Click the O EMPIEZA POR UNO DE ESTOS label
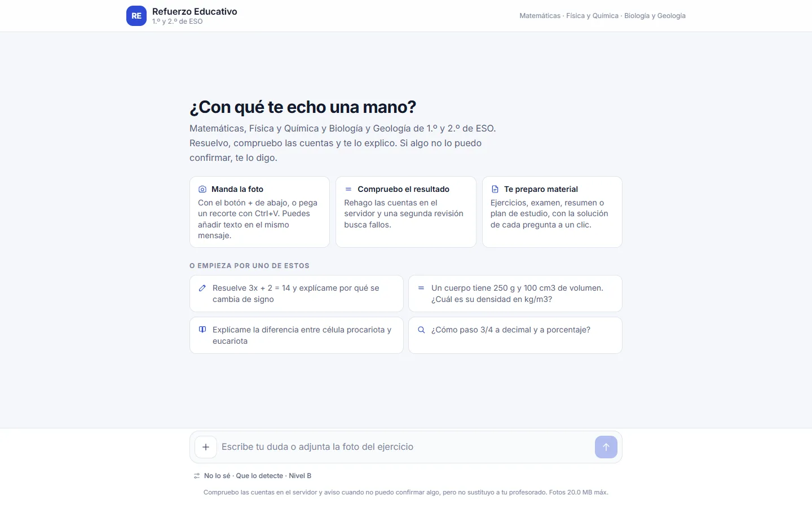The height and width of the screenshot is (508, 812). [x=249, y=266]
